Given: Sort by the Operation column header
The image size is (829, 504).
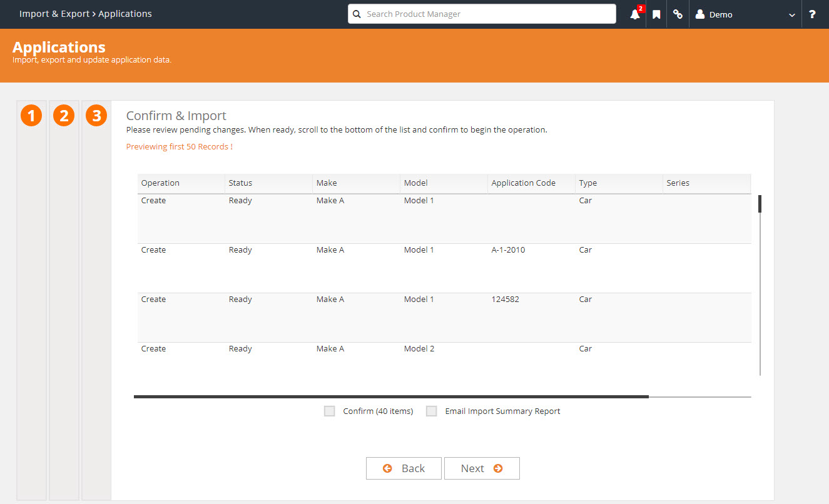Looking at the screenshot, I should coord(181,183).
